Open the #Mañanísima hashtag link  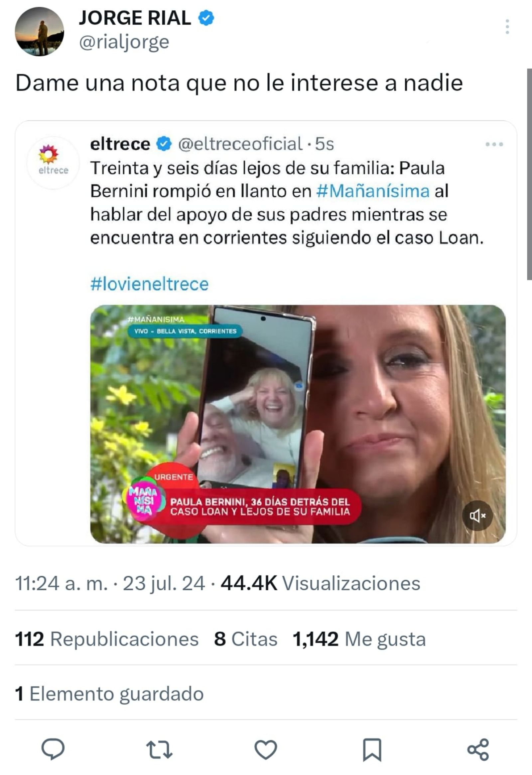pyautogui.click(x=373, y=191)
